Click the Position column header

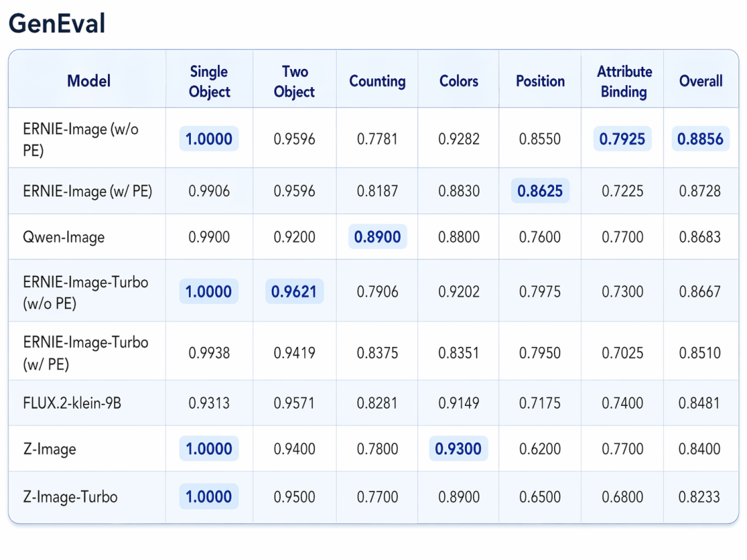pyautogui.click(x=540, y=81)
